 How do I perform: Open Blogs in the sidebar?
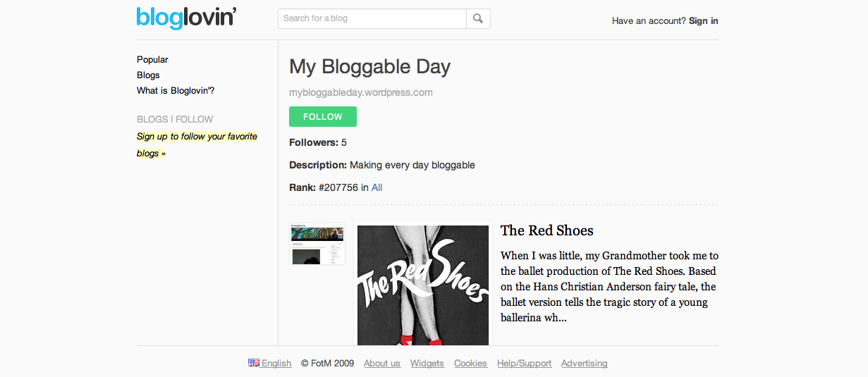(148, 75)
